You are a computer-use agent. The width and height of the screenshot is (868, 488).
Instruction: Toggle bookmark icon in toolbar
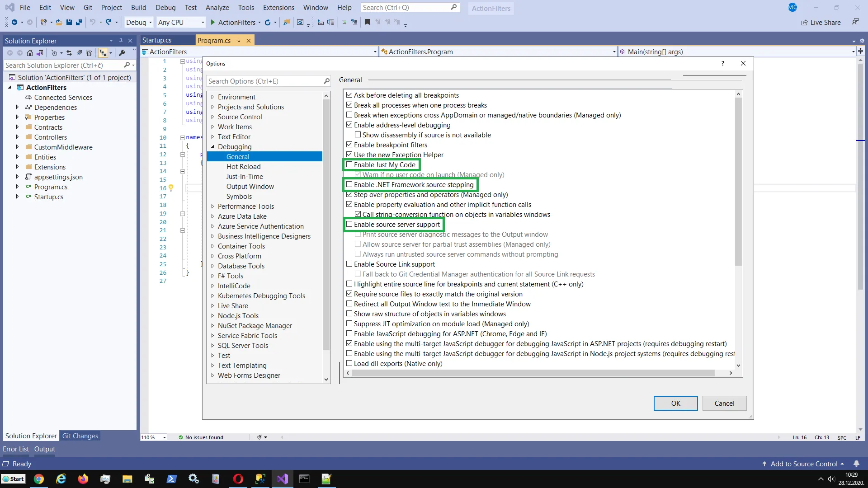click(x=367, y=22)
